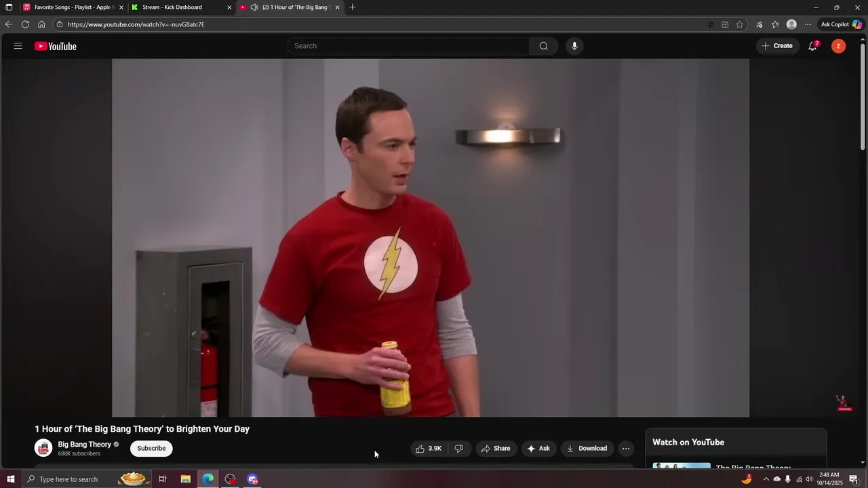View site information lock icon

point(60,24)
